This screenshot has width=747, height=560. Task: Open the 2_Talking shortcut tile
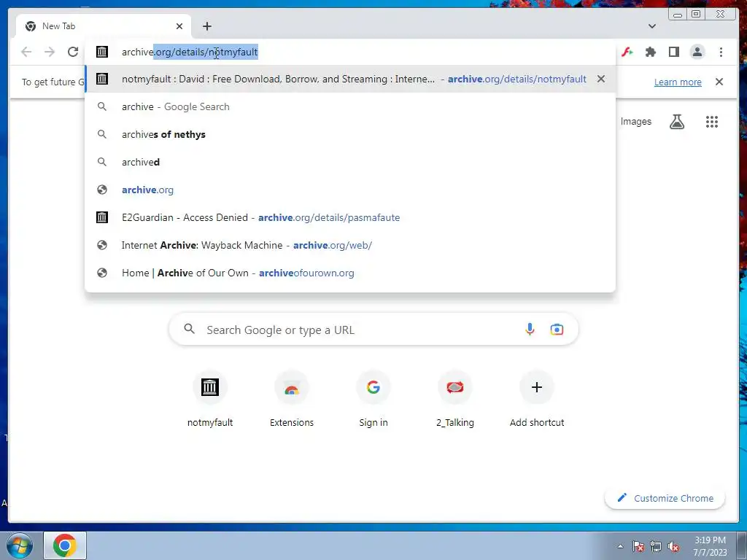click(455, 399)
